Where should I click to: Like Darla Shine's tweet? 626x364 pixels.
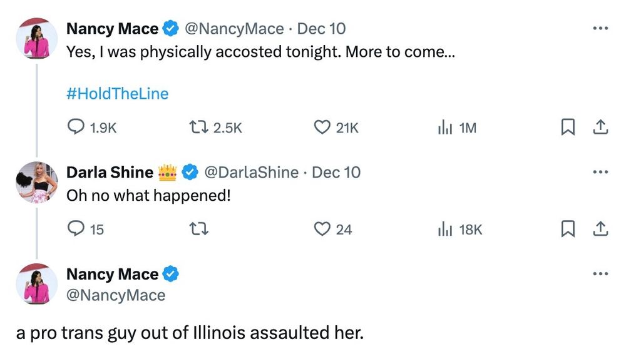tap(322, 230)
